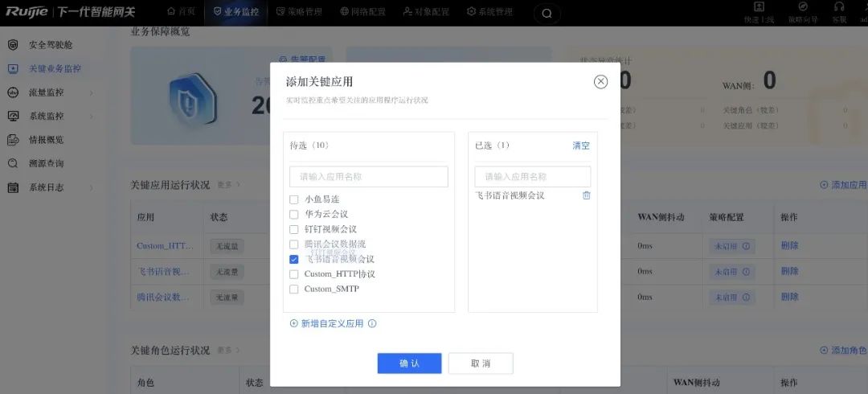Select 飞书语音视频会议 entry in the 已选 list
Viewport: 868px width, 394px height.
pos(510,195)
